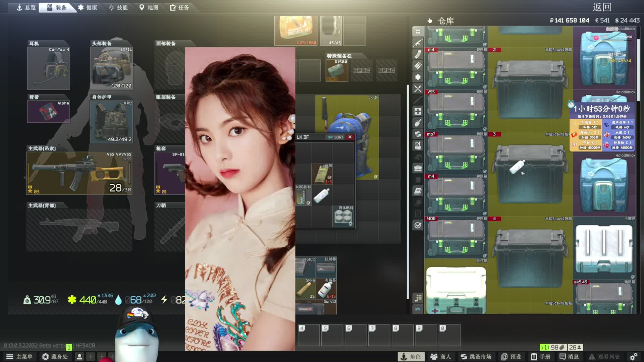
Task: Close the LK 3F container window
Action: (x=350, y=137)
